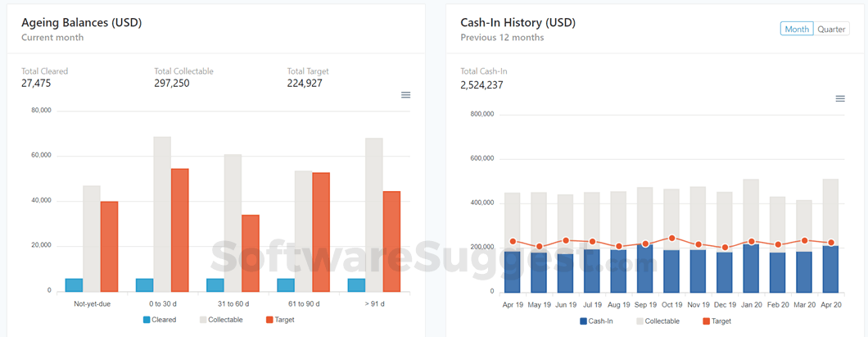This screenshot has height=337, width=868.
Task: Switch to the Quarter view
Action: click(x=831, y=29)
